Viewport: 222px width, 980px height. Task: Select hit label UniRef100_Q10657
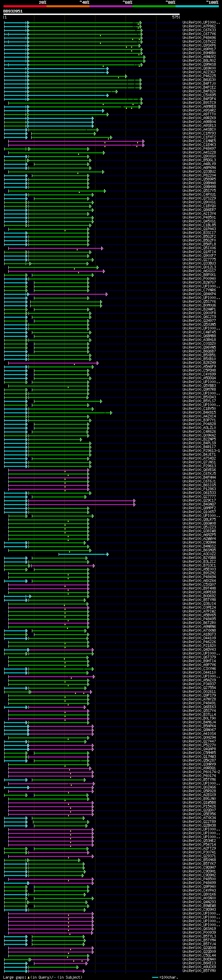(x=199, y=512)
